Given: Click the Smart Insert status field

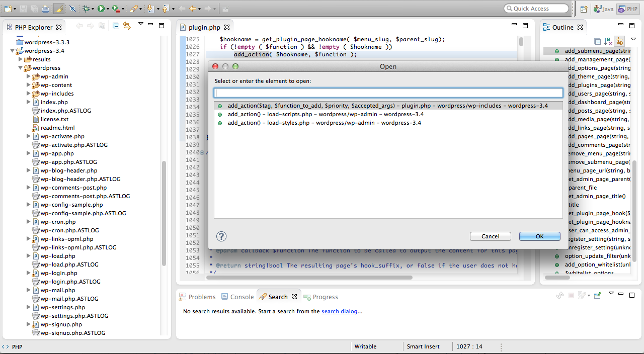Looking at the screenshot, I should [423, 346].
